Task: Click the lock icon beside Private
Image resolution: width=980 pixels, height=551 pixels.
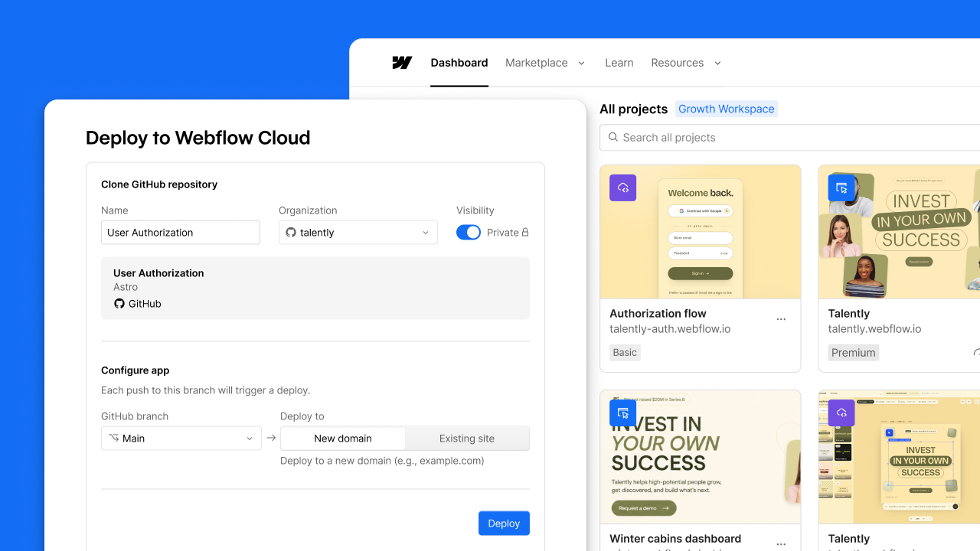Action: pyautogui.click(x=525, y=233)
